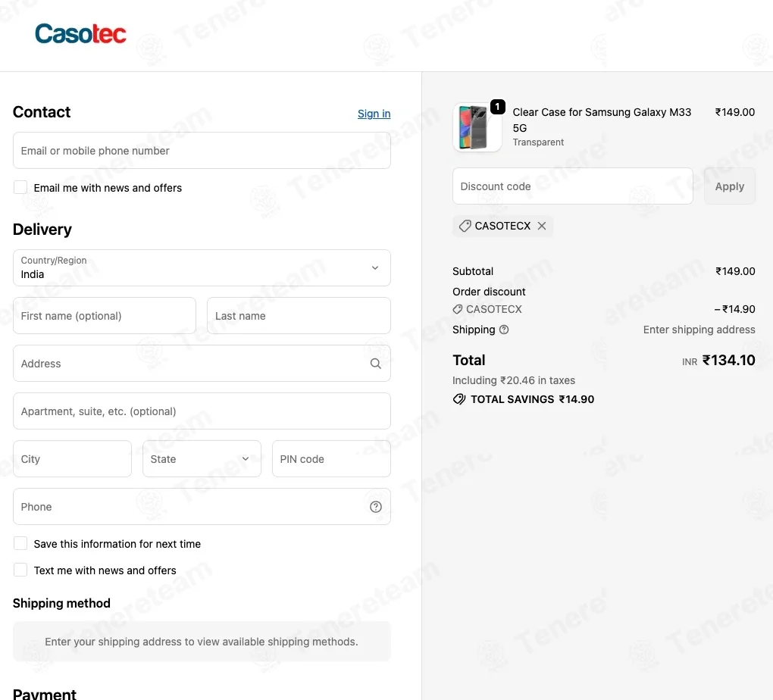Screen dimensions: 773x700
Task: Open the Country/Region dropdown
Action: [202, 267]
